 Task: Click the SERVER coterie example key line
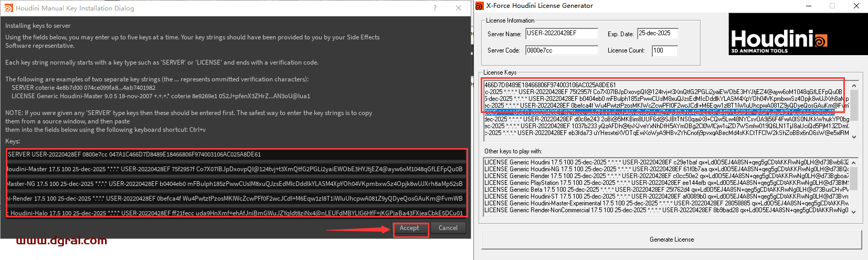coord(83,88)
